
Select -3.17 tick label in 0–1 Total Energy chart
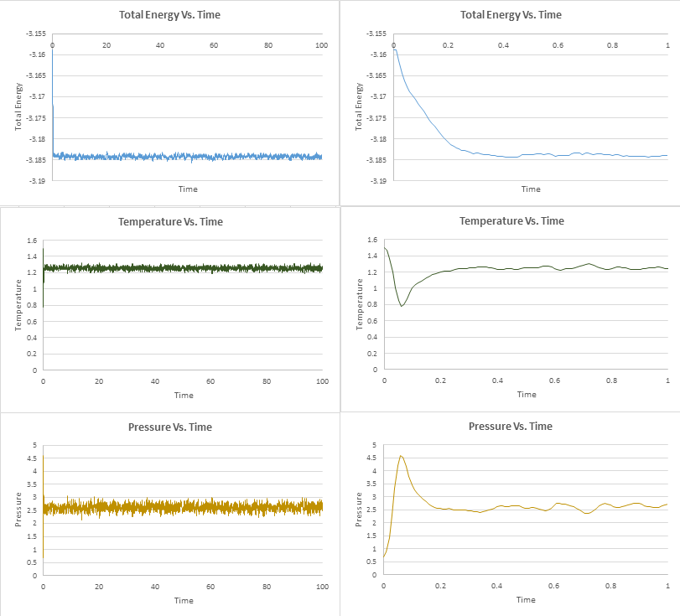pos(378,96)
